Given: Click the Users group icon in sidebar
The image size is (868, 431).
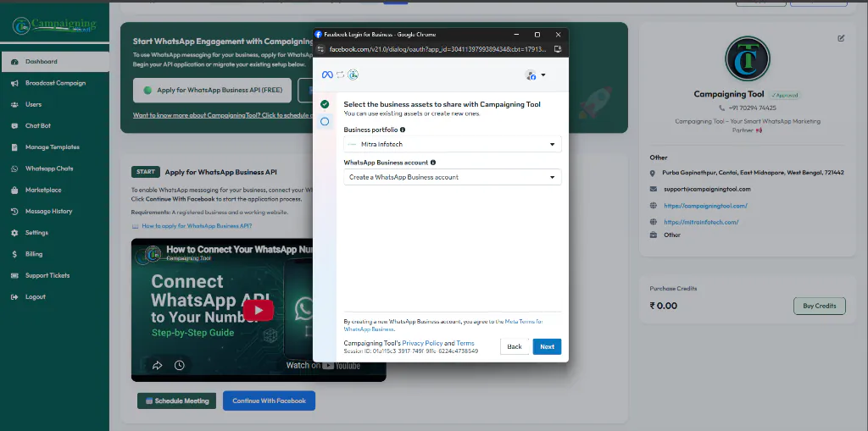Looking at the screenshot, I should 14,104.
